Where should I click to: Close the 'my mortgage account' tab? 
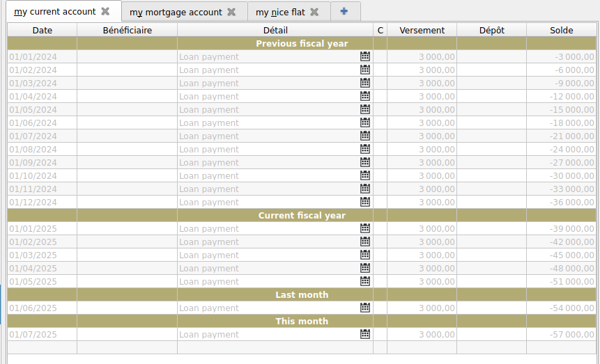click(x=231, y=12)
